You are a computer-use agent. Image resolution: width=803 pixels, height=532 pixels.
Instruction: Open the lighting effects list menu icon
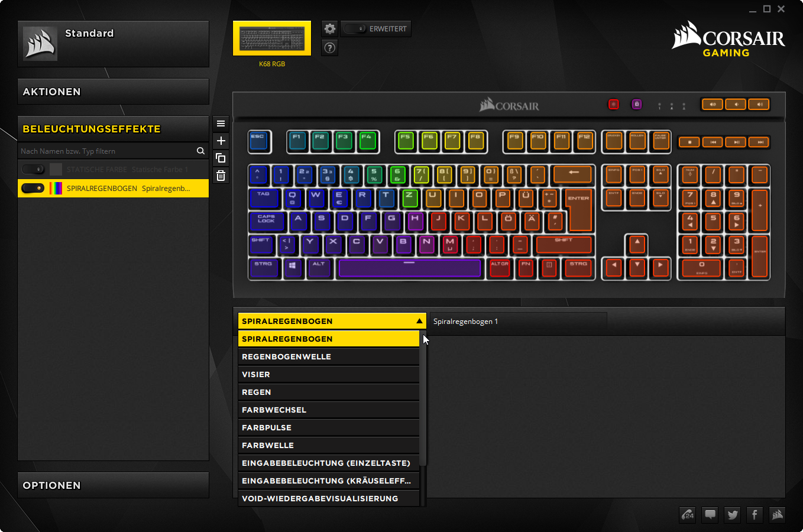221,124
